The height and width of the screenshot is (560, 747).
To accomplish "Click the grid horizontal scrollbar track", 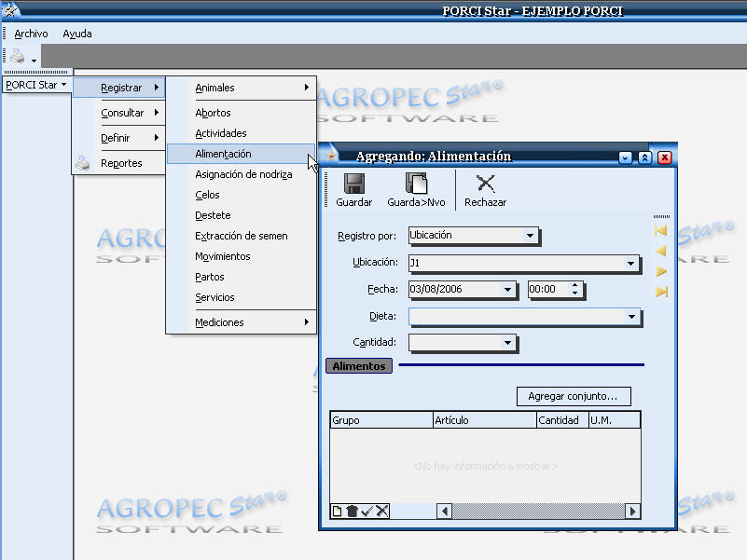I will pyautogui.click(x=538, y=511).
